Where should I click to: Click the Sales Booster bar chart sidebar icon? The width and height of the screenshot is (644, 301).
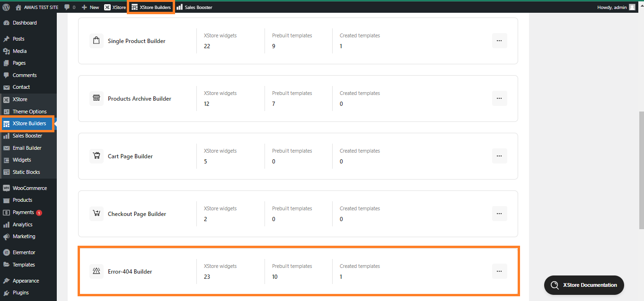pos(6,136)
